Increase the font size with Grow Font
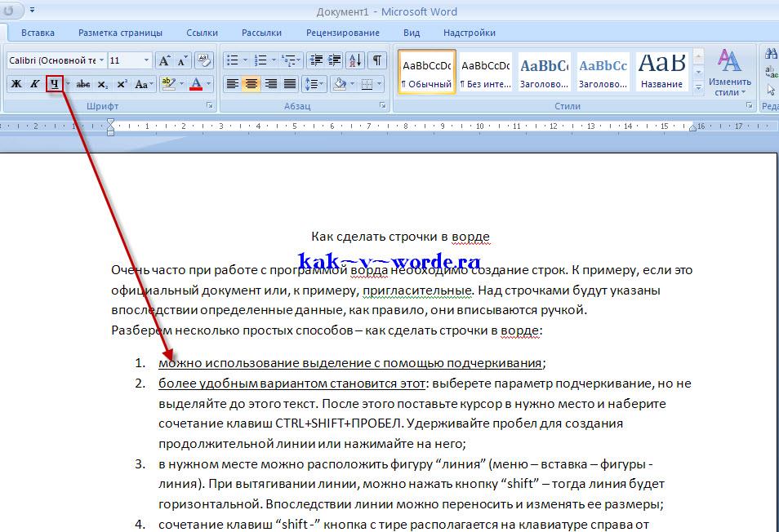 pos(163,60)
